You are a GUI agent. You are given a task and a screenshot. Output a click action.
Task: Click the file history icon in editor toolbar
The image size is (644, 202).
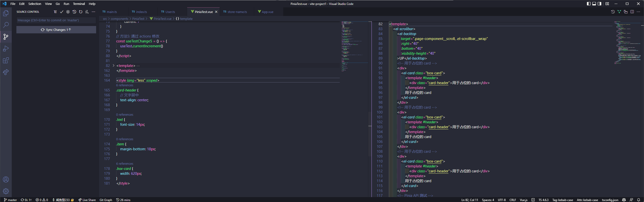click(x=613, y=12)
